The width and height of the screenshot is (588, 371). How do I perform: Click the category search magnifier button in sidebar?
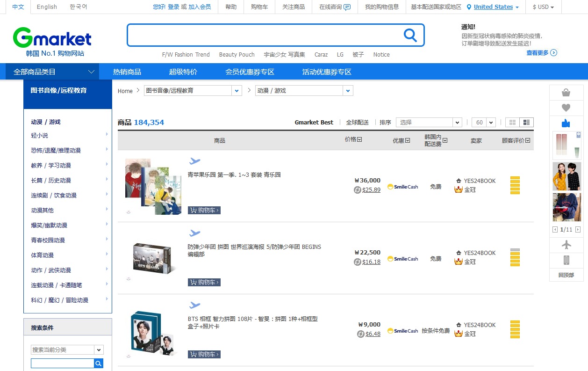tap(98, 364)
